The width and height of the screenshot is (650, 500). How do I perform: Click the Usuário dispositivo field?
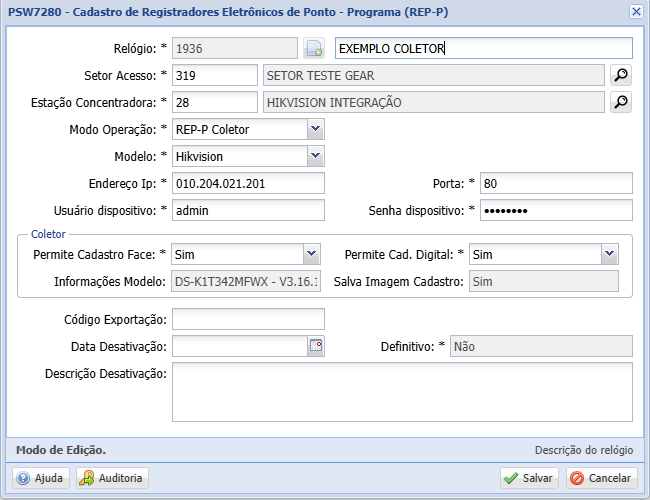(249, 210)
